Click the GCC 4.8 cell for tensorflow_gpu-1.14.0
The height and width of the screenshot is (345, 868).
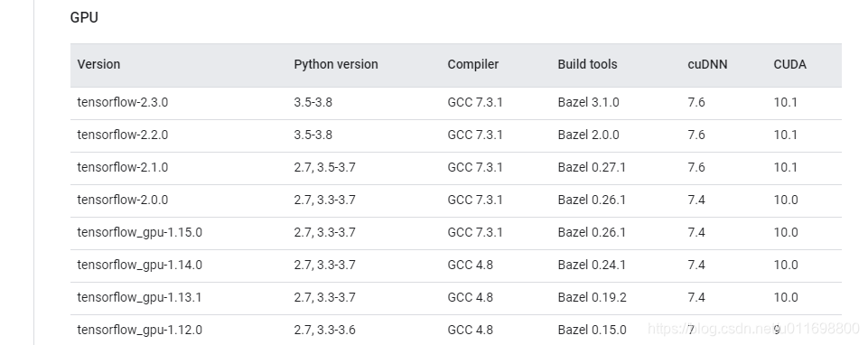pos(470,266)
